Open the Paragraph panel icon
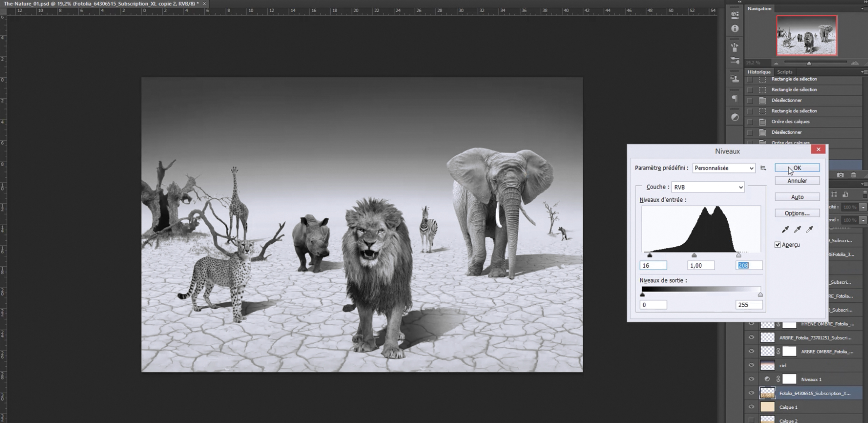 coord(735,98)
